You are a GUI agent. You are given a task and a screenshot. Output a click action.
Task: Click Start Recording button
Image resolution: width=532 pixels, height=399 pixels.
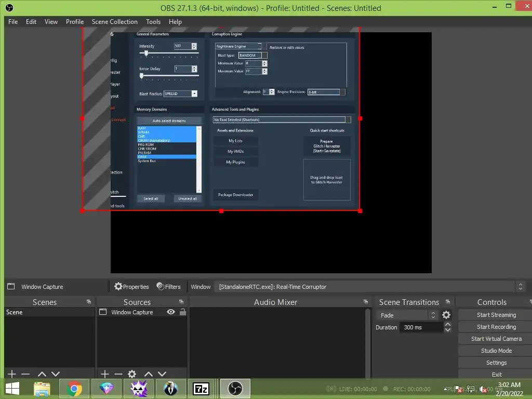coord(496,327)
